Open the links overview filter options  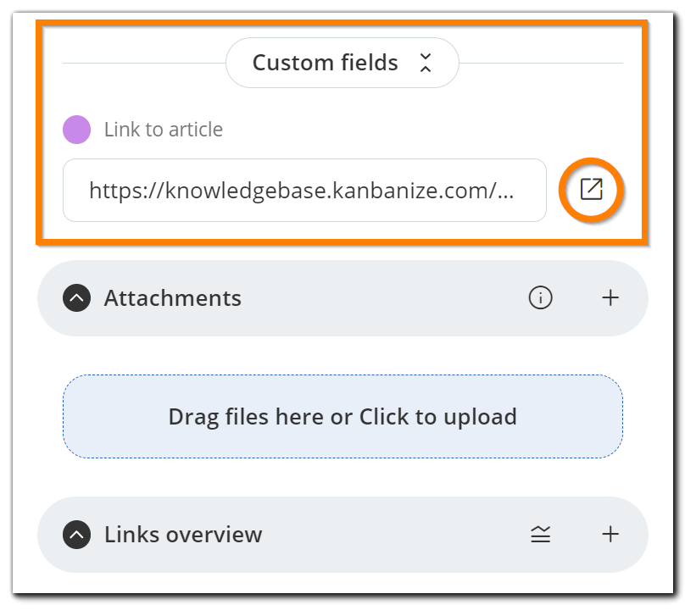tap(541, 535)
